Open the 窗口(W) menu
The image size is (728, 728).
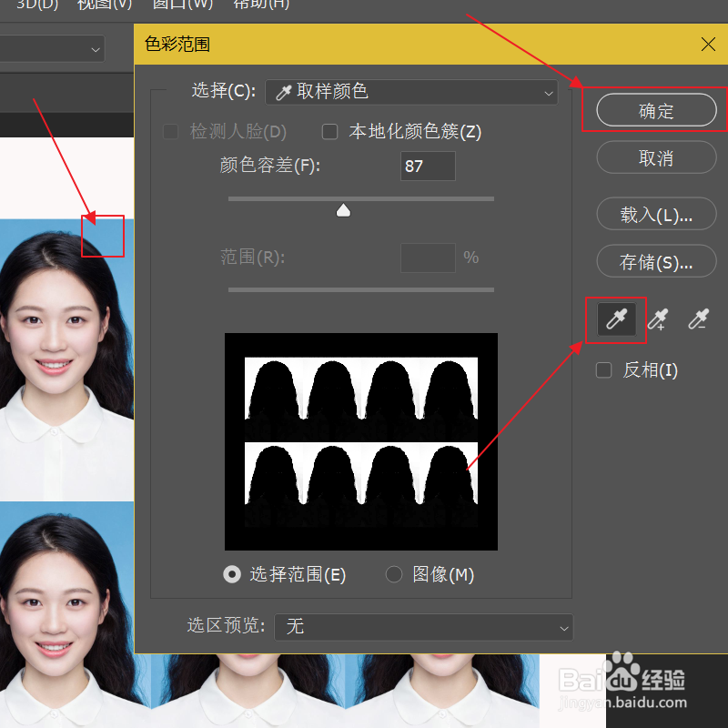[x=183, y=5]
